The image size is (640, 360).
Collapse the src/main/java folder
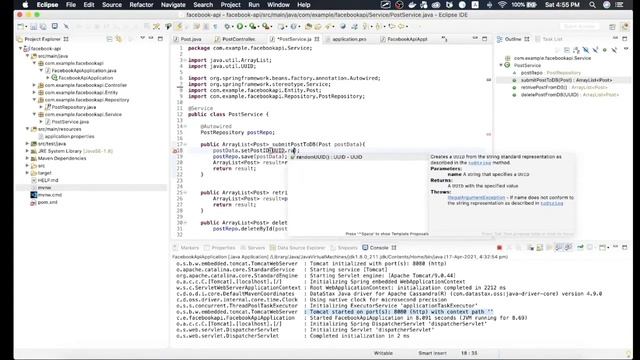pyautogui.click(x=27, y=56)
